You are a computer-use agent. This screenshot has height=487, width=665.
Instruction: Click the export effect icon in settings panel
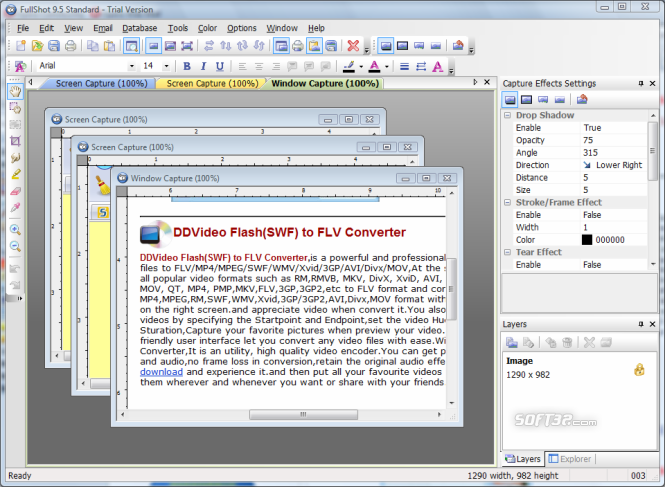coord(582,100)
